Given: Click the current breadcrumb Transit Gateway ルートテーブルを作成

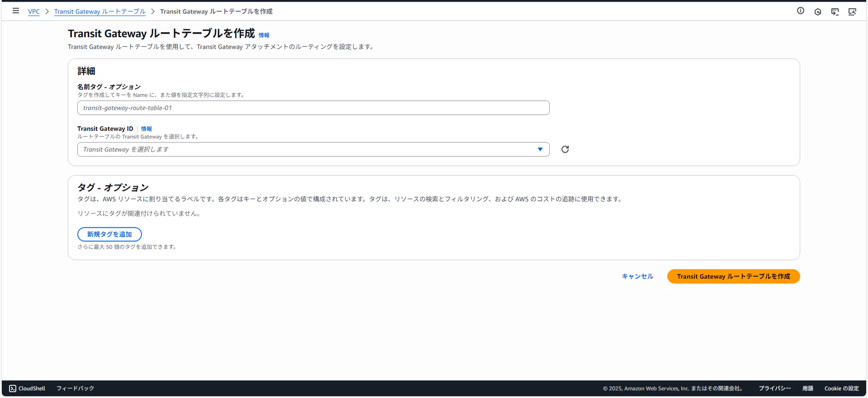Looking at the screenshot, I should click(x=216, y=12).
